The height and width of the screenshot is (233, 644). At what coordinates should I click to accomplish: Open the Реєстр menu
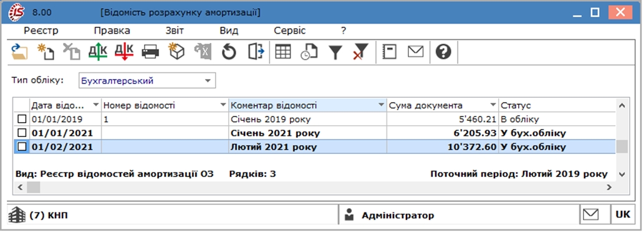coord(41,31)
